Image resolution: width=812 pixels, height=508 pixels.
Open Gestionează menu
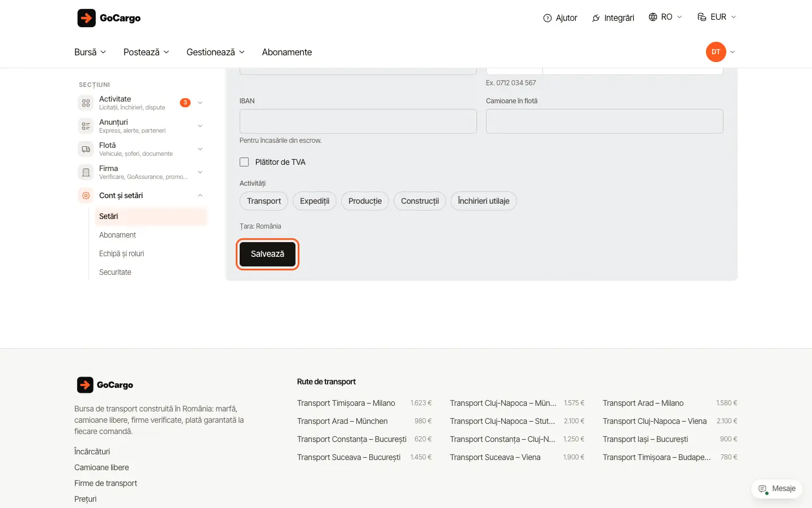215,52
